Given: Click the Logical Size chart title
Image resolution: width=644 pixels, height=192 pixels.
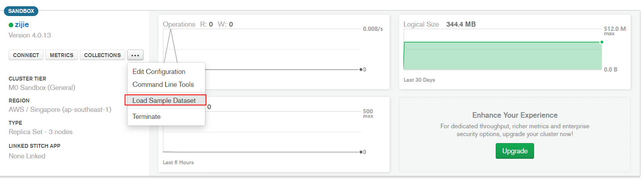Looking at the screenshot, I should point(421,24).
